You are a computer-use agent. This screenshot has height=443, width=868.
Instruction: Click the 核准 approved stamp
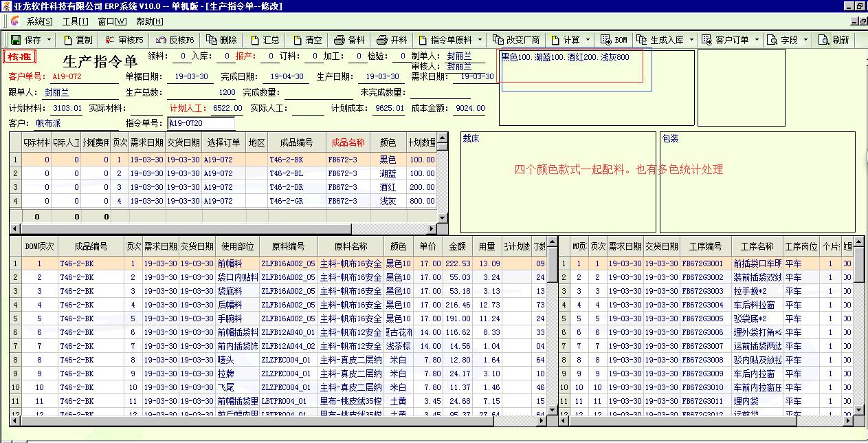(x=20, y=57)
